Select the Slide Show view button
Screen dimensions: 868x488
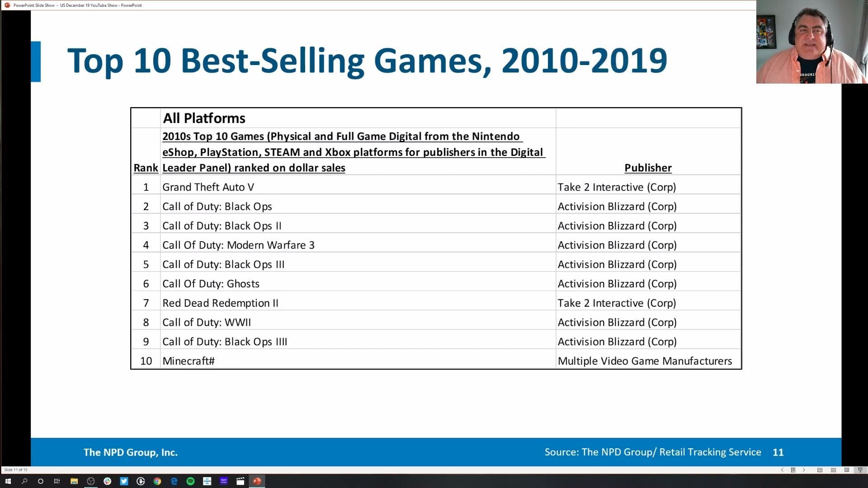click(x=860, y=470)
